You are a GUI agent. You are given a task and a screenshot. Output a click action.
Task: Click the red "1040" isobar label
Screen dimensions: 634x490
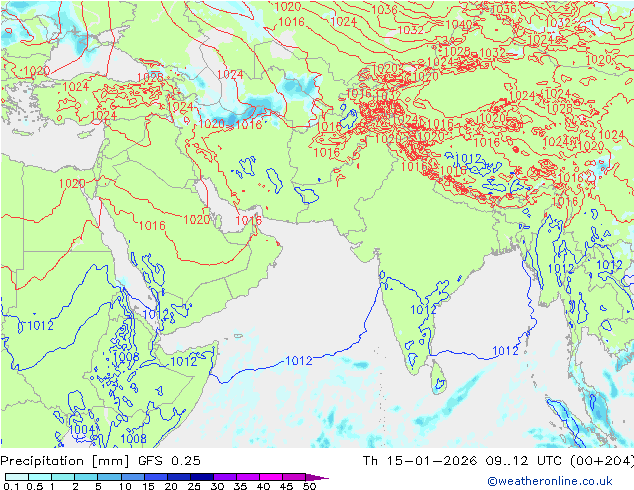[x=459, y=25]
